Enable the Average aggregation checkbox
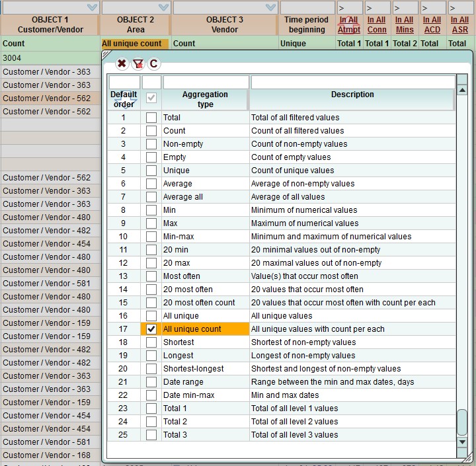 coord(151,184)
